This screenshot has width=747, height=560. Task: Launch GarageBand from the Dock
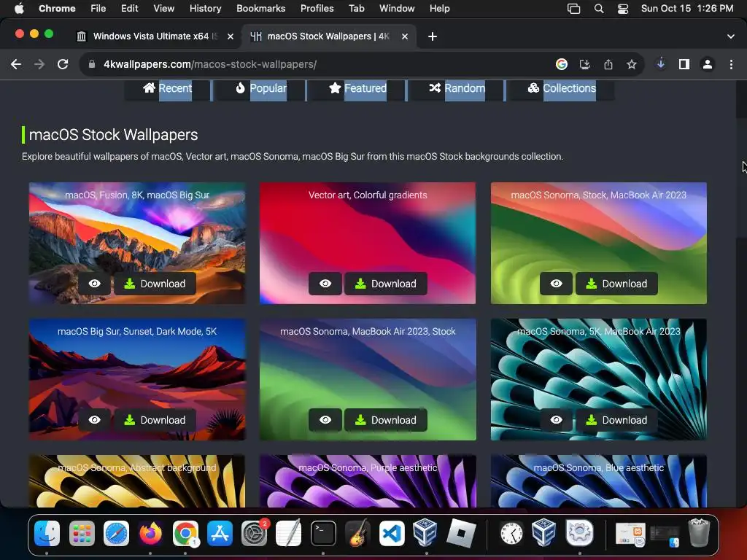tap(357, 533)
